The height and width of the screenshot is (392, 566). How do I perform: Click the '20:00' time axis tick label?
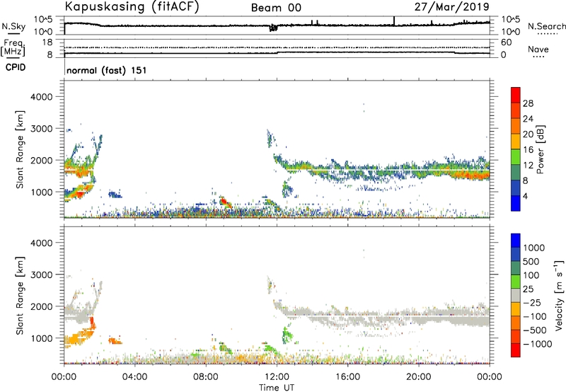pos(418,377)
